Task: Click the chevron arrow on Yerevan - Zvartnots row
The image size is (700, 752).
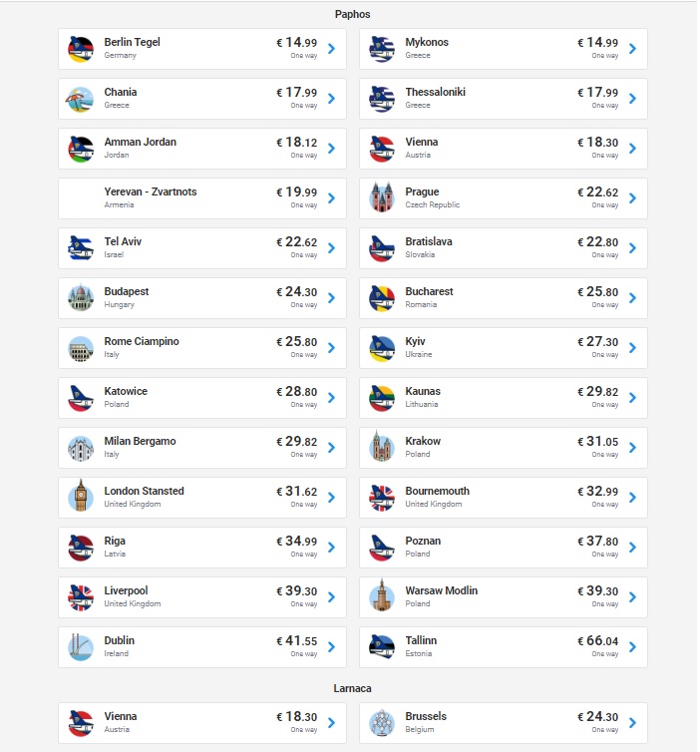Action: [331, 198]
